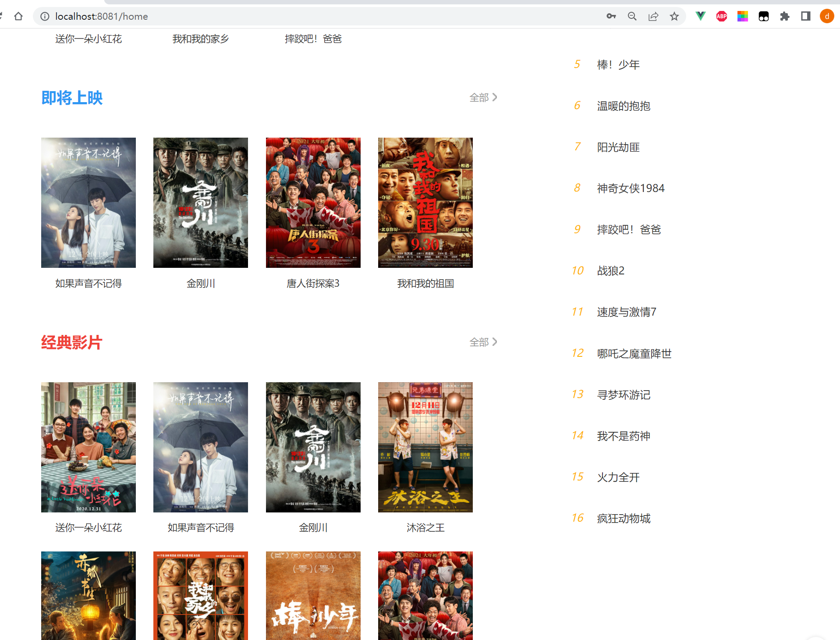Click the browser home icon
Viewport: 840px width, 640px height.
click(18, 16)
